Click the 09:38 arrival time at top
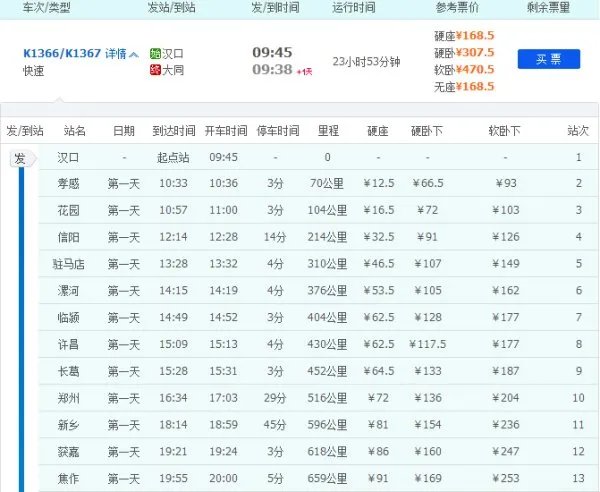The width and height of the screenshot is (600, 492). [x=272, y=69]
